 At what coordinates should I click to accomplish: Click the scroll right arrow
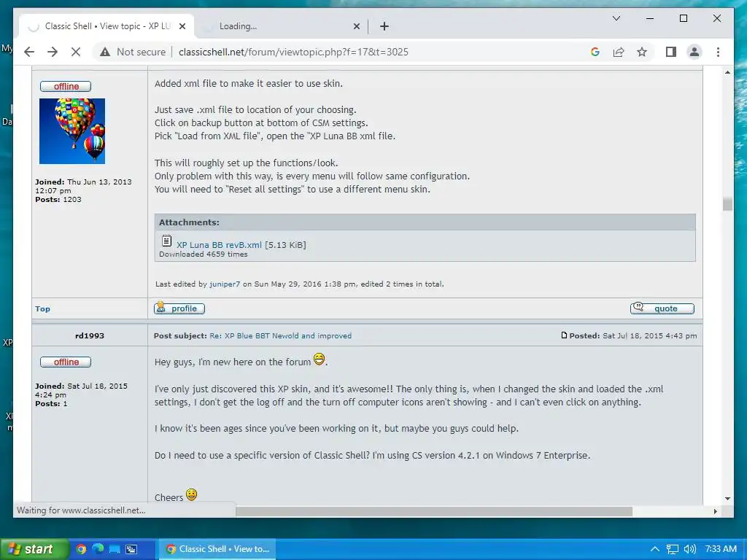pos(715,511)
